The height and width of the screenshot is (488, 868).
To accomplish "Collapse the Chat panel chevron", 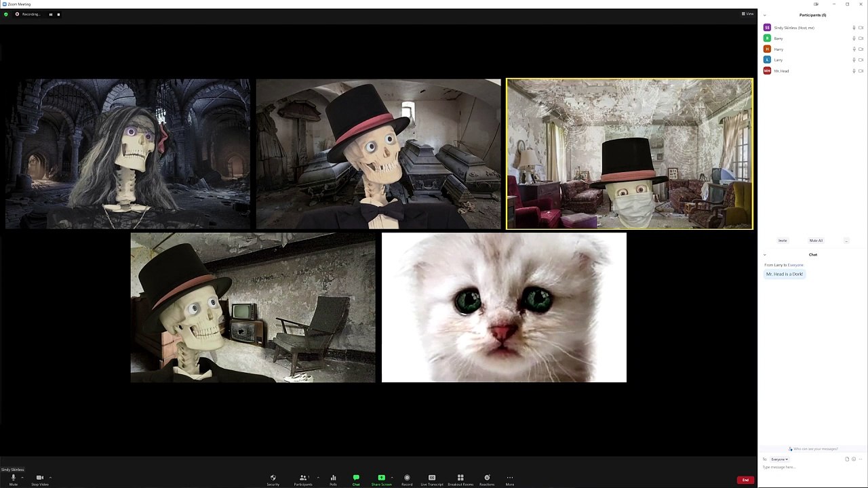I will point(765,255).
